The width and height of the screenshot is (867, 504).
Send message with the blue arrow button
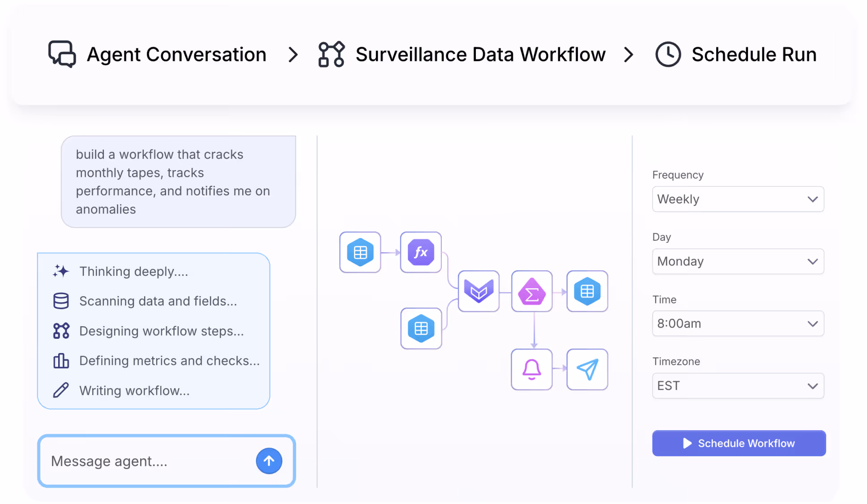click(x=269, y=461)
